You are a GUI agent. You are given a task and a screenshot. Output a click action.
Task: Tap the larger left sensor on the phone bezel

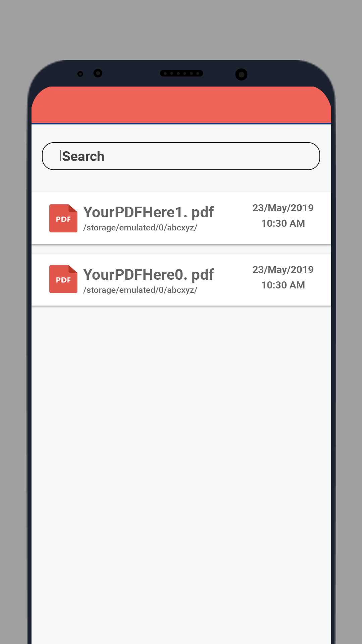[98, 73]
